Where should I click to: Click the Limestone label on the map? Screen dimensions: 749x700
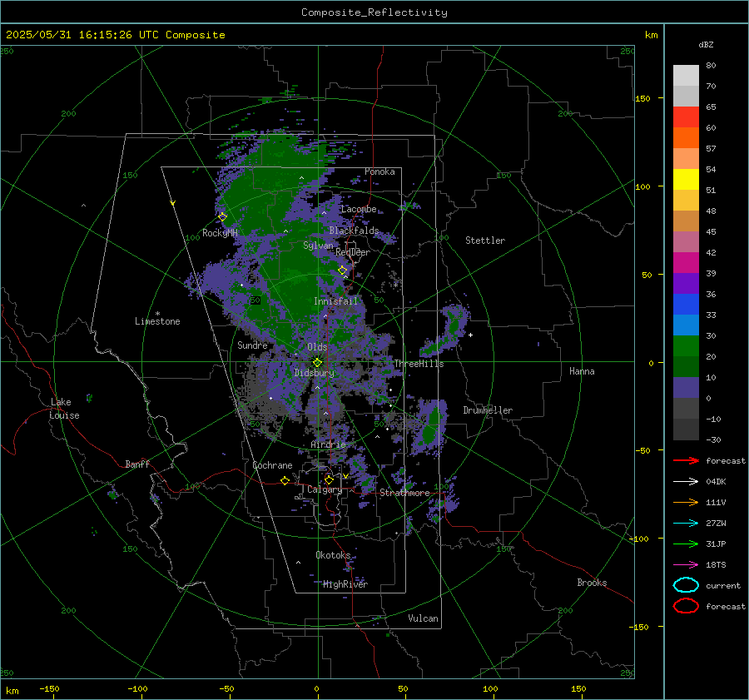click(x=157, y=321)
